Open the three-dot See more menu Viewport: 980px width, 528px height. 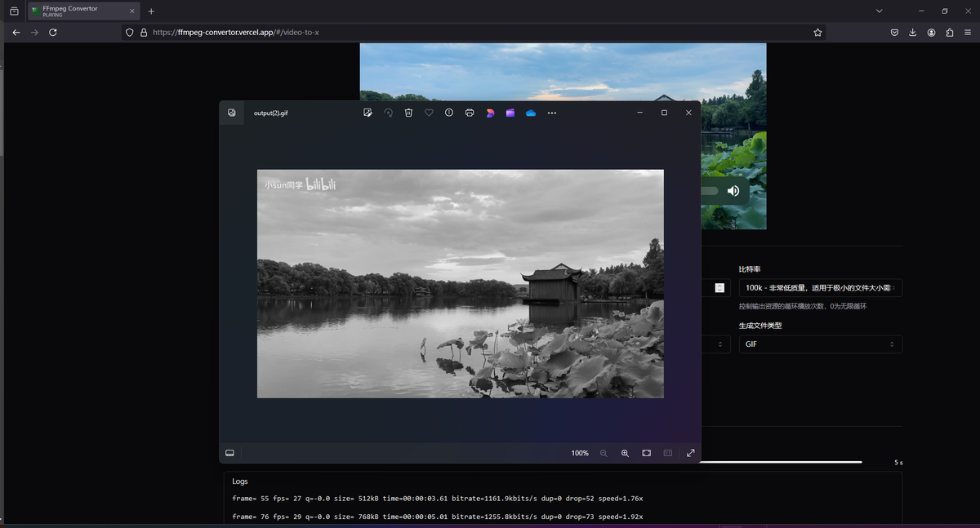tap(552, 113)
